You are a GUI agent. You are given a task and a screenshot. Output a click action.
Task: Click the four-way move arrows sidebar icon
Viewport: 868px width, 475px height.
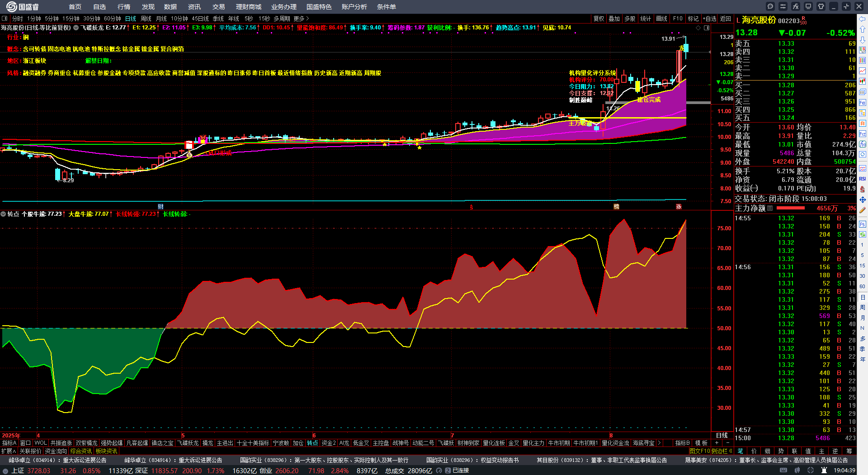[863, 199]
